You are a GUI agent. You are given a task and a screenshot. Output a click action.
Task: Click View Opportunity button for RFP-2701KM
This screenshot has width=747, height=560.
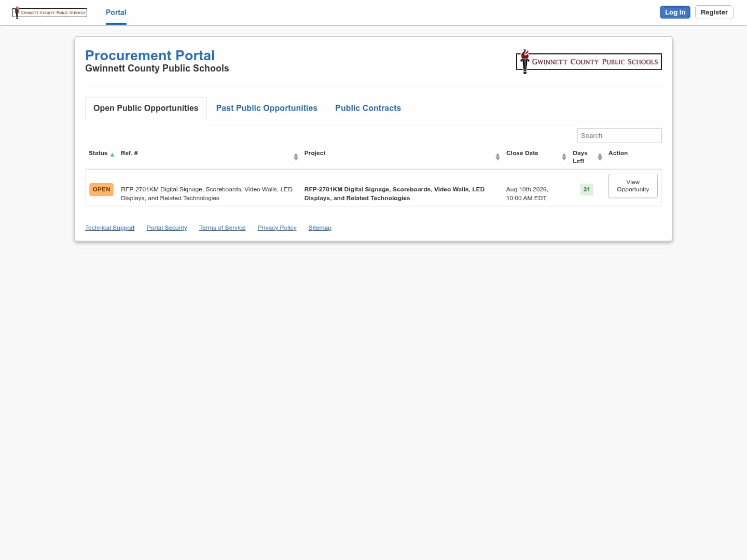(x=633, y=186)
